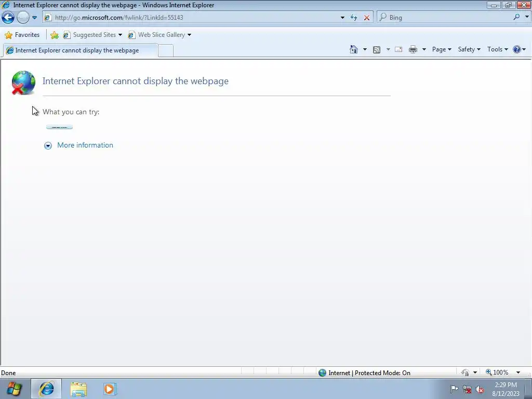
Task: Open a new blank tab
Action: [x=166, y=50]
